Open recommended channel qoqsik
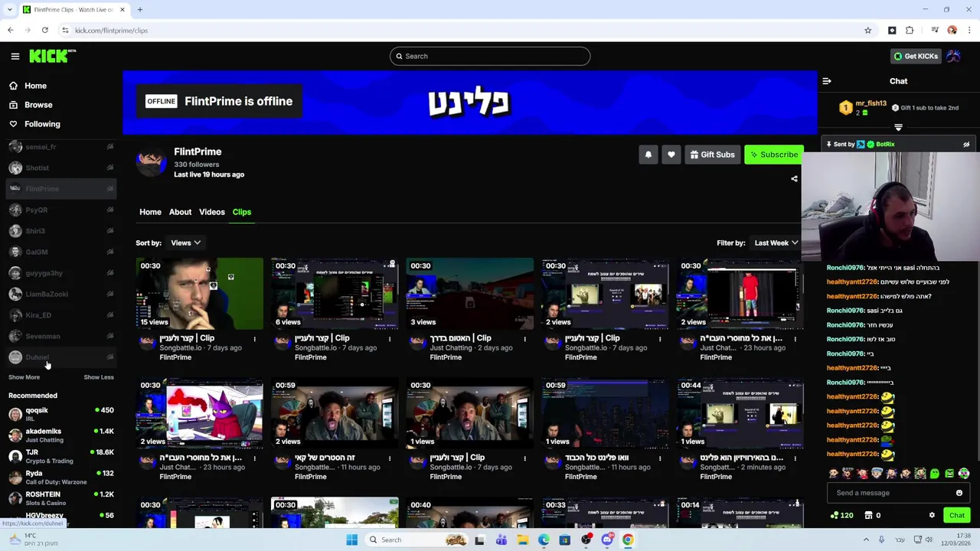980x551 pixels. tap(61, 414)
